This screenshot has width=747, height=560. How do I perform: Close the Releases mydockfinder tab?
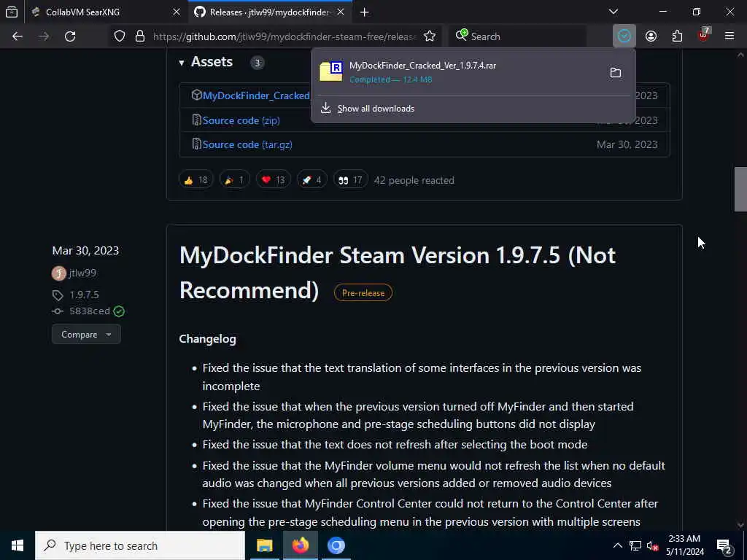341,12
